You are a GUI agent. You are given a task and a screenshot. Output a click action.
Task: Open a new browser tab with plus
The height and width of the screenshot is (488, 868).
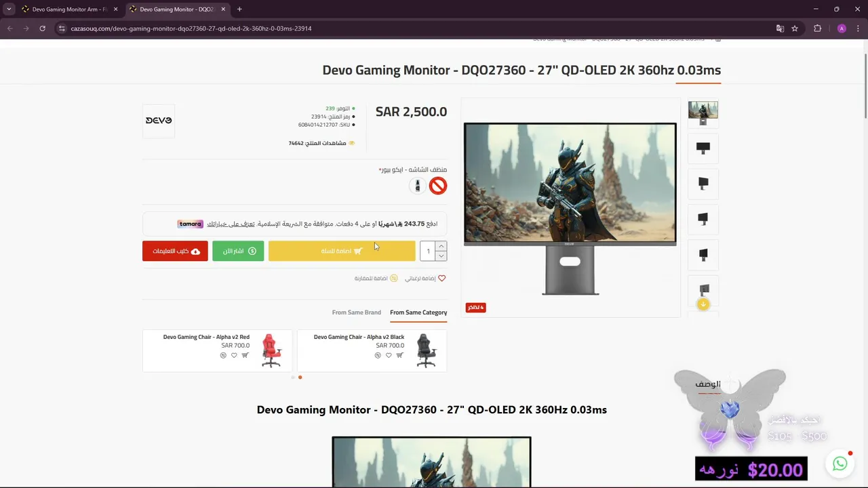(x=239, y=9)
